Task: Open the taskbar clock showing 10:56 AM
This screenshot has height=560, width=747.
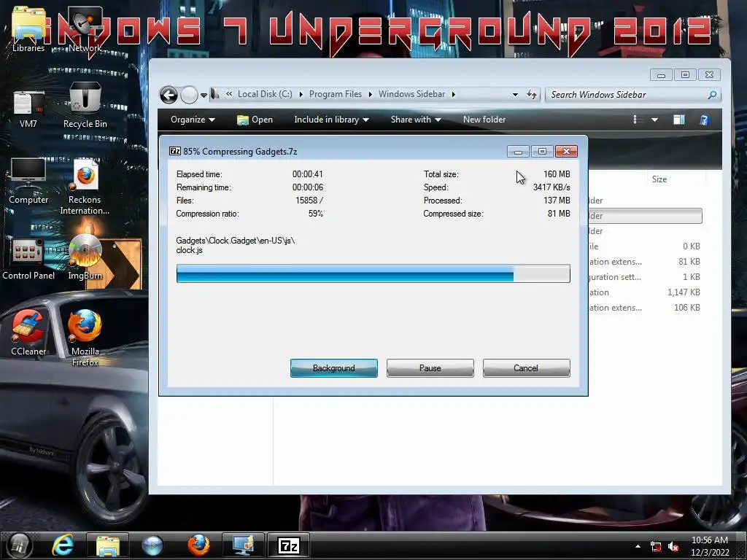Action: click(709, 546)
